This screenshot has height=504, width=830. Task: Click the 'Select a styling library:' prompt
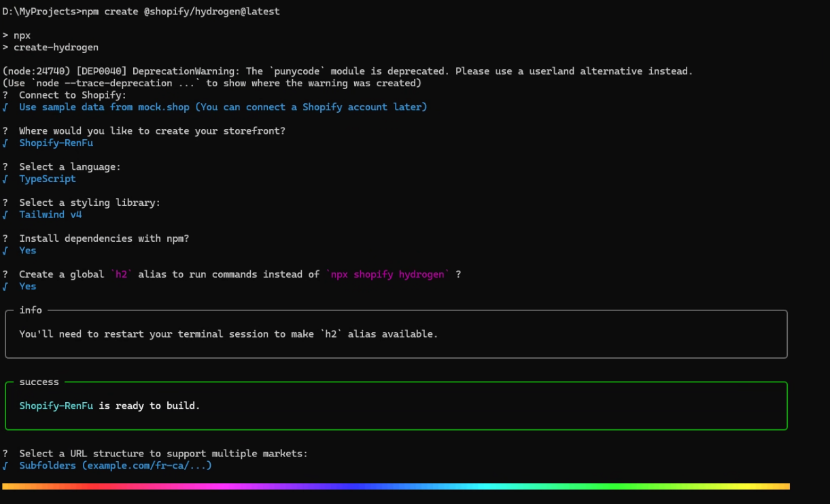(90, 202)
